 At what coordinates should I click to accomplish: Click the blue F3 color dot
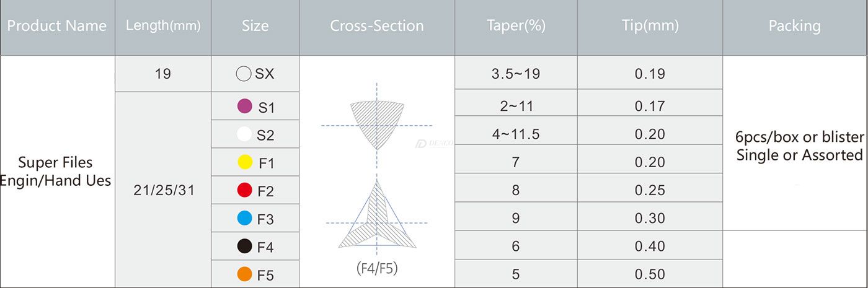tap(245, 218)
